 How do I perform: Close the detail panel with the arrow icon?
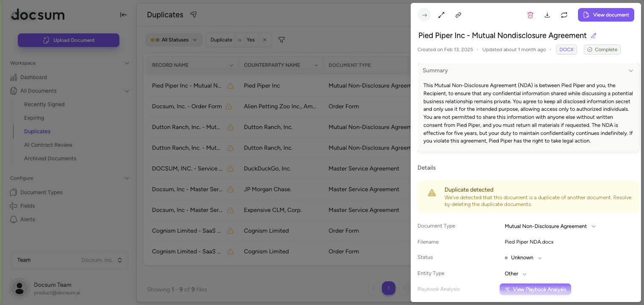[x=424, y=15]
